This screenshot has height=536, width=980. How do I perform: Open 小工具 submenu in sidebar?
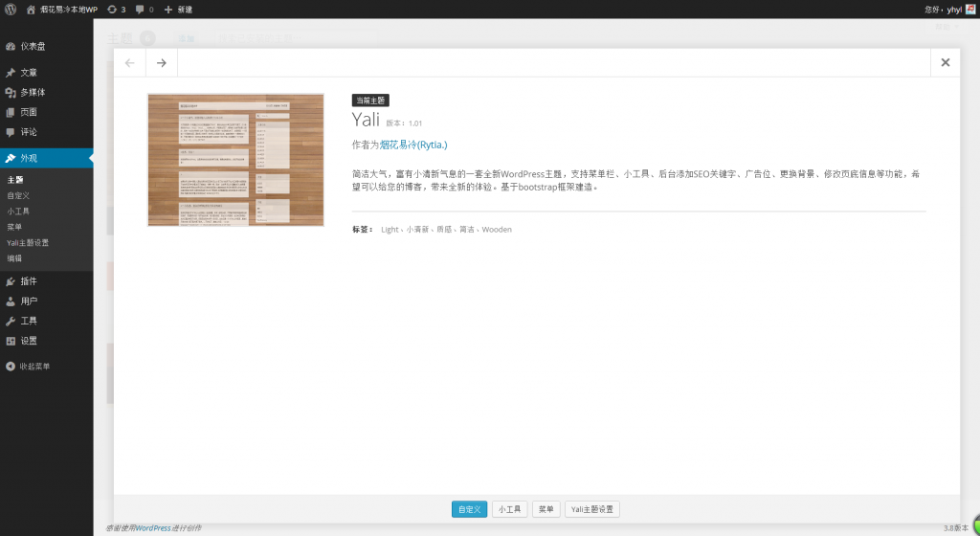click(18, 212)
